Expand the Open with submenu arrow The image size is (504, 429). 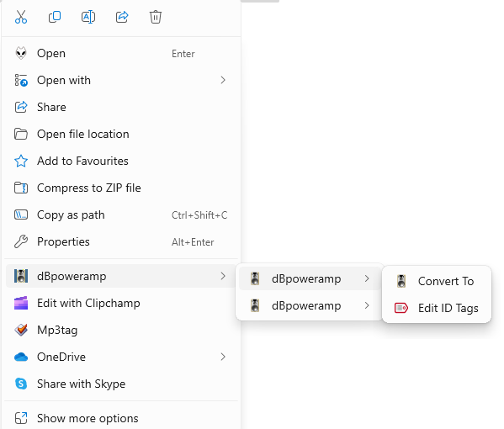[223, 80]
